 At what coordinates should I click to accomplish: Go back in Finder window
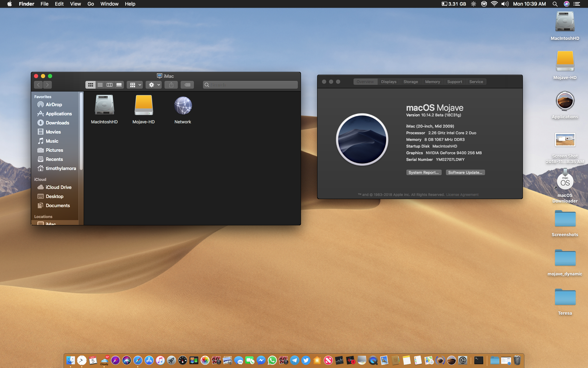point(38,85)
